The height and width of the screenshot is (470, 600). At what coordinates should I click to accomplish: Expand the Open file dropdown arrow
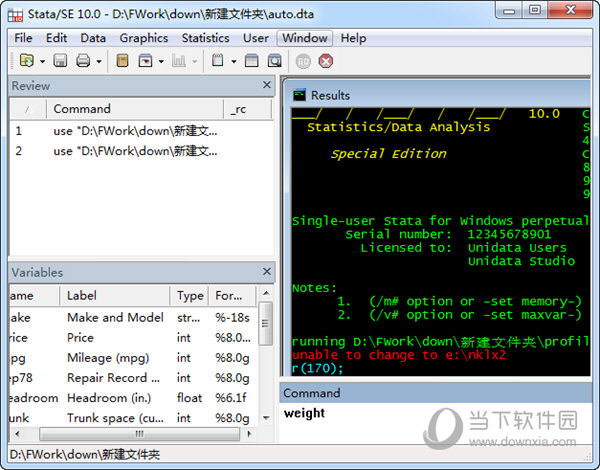pos(42,61)
